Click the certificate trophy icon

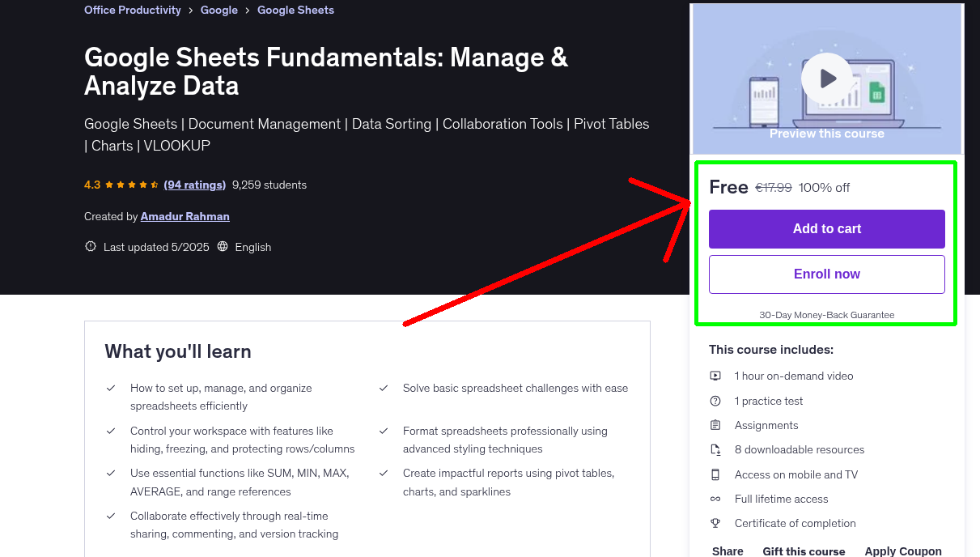coord(715,523)
